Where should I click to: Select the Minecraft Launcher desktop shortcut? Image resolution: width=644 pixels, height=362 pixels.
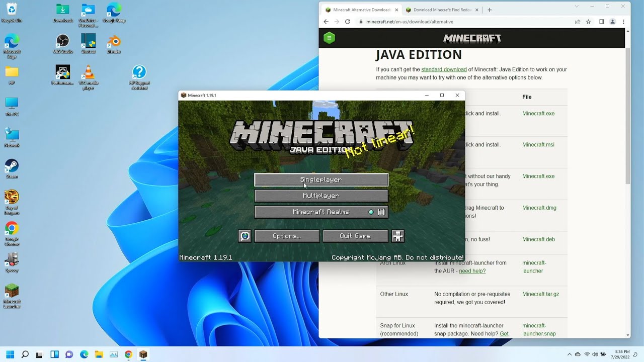pos(12,296)
